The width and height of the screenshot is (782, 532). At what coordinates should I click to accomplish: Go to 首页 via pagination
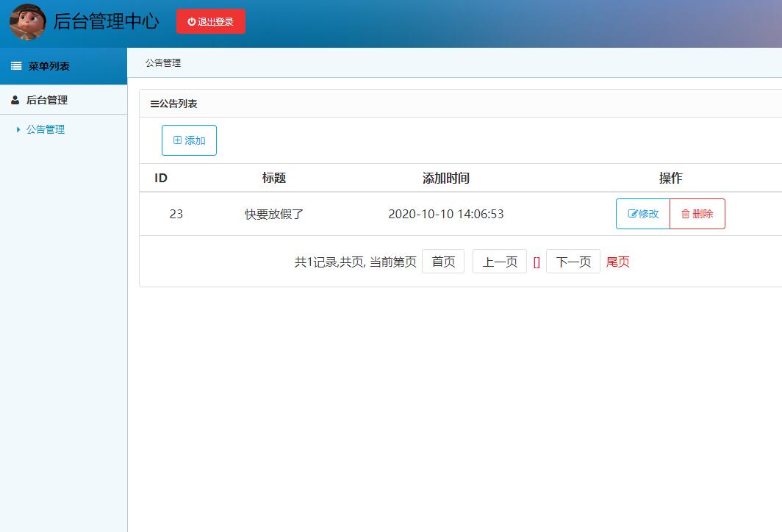[443, 261]
